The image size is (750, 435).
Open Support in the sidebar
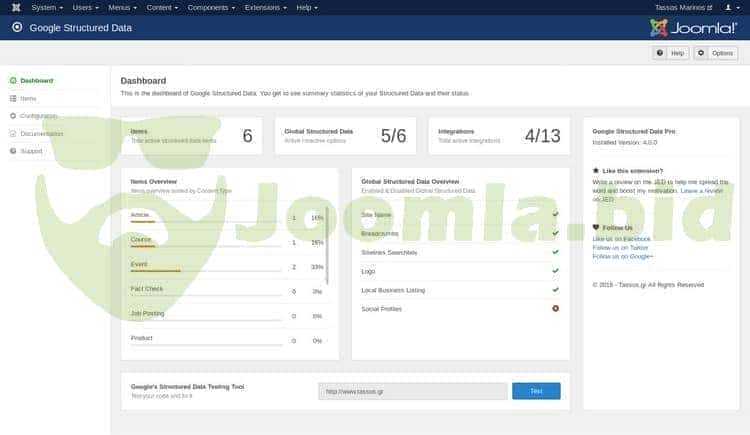click(31, 151)
